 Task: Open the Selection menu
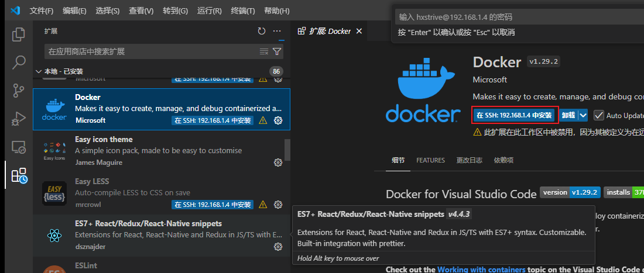tap(107, 11)
